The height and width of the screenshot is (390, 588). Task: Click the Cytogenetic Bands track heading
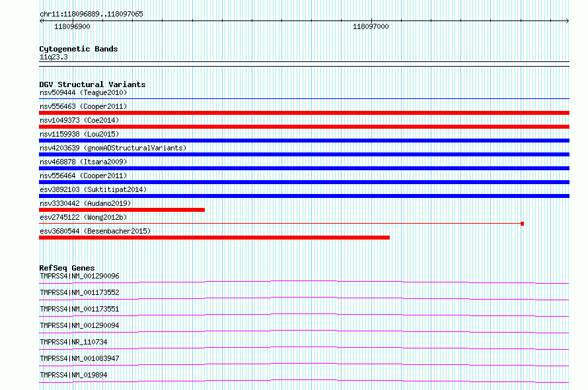pyautogui.click(x=79, y=49)
